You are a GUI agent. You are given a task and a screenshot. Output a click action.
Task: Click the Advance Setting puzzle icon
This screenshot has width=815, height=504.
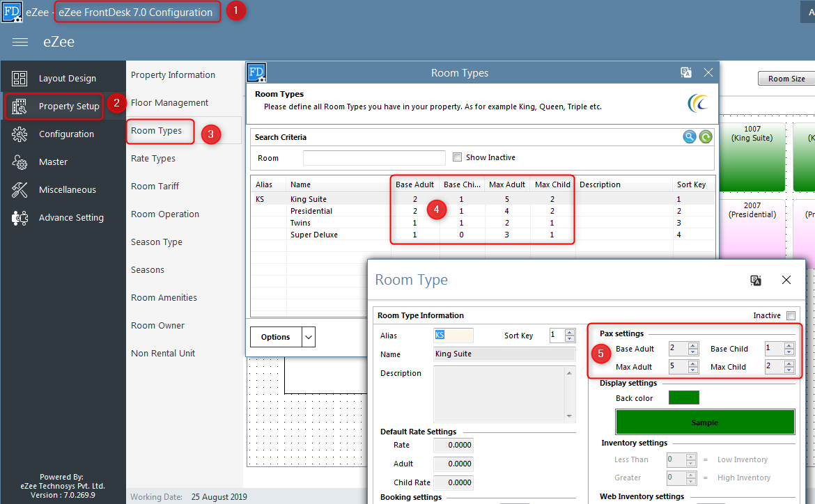point(20,218)
